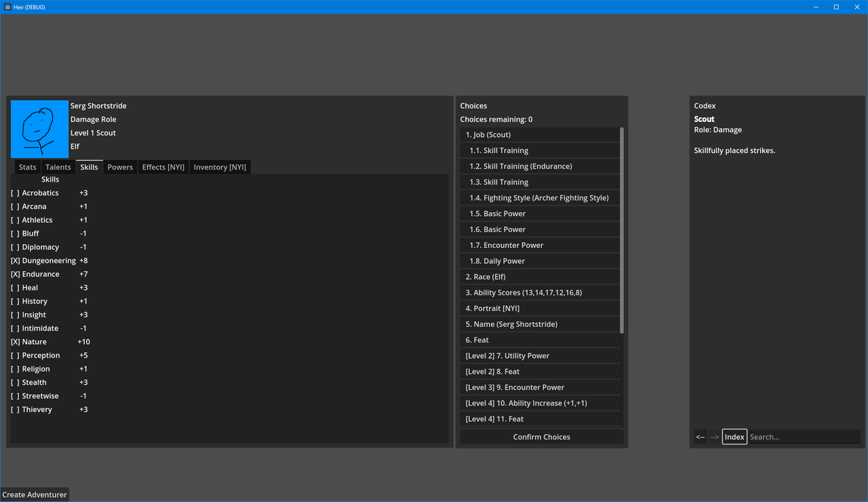Toggle the Diplomacy skill checkbox

15,247
